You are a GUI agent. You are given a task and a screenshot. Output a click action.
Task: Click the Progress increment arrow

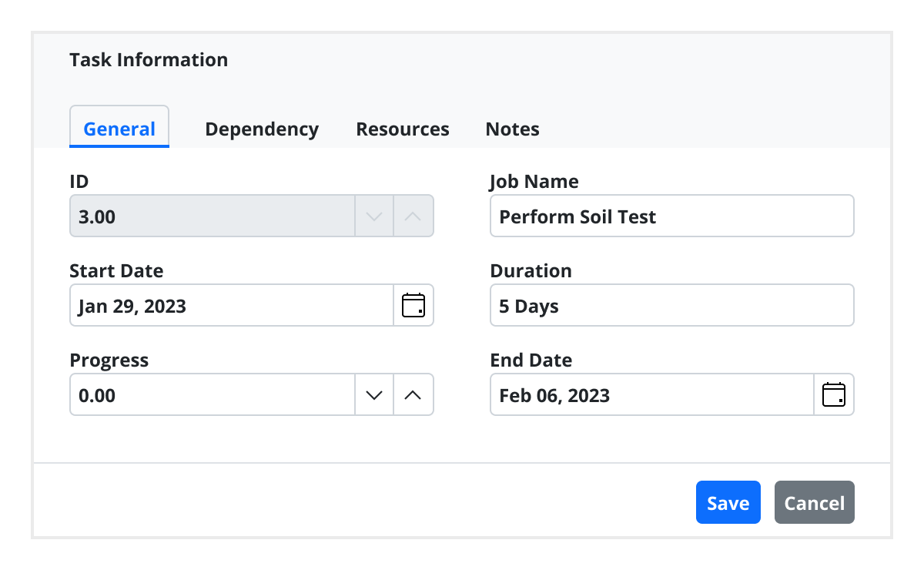(x=413, y=394)
